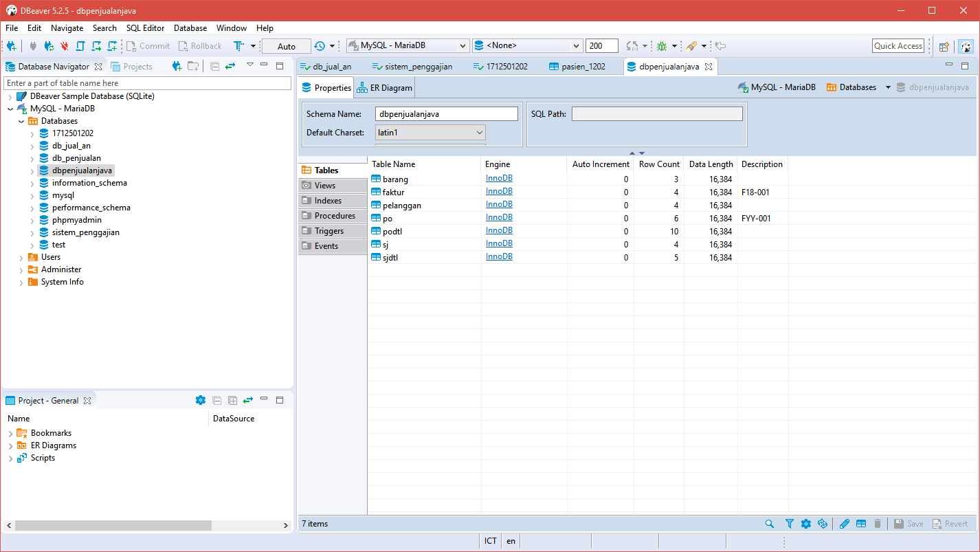Viewport: 980px width, 552px height.
Task: Click the filter funnel icon below the tables list
Action: [x=790, y=524]
